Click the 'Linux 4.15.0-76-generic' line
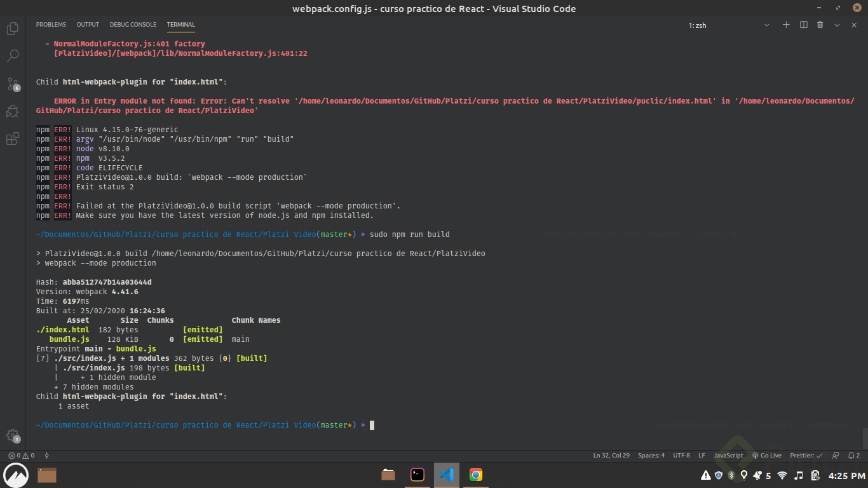 [x=107, y=130]
